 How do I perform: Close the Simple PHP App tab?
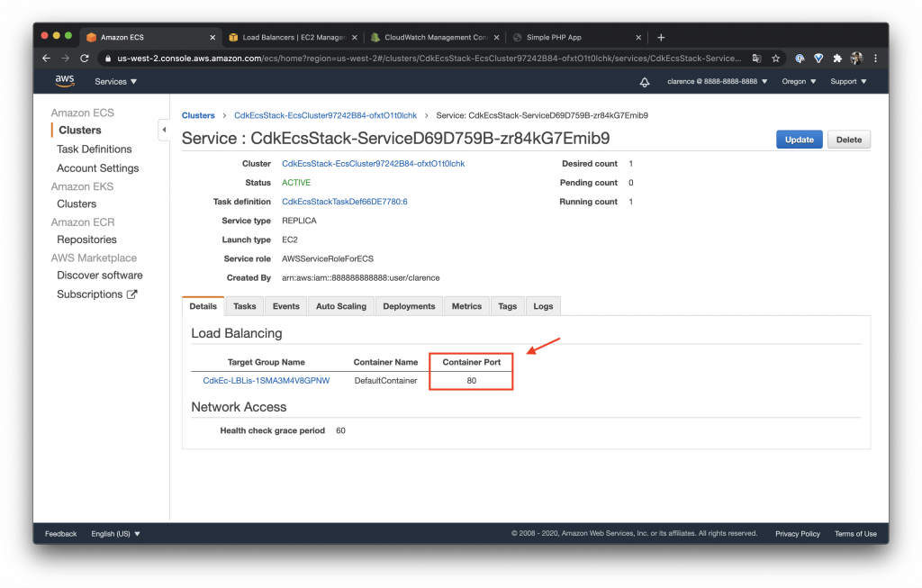[638, 37]
